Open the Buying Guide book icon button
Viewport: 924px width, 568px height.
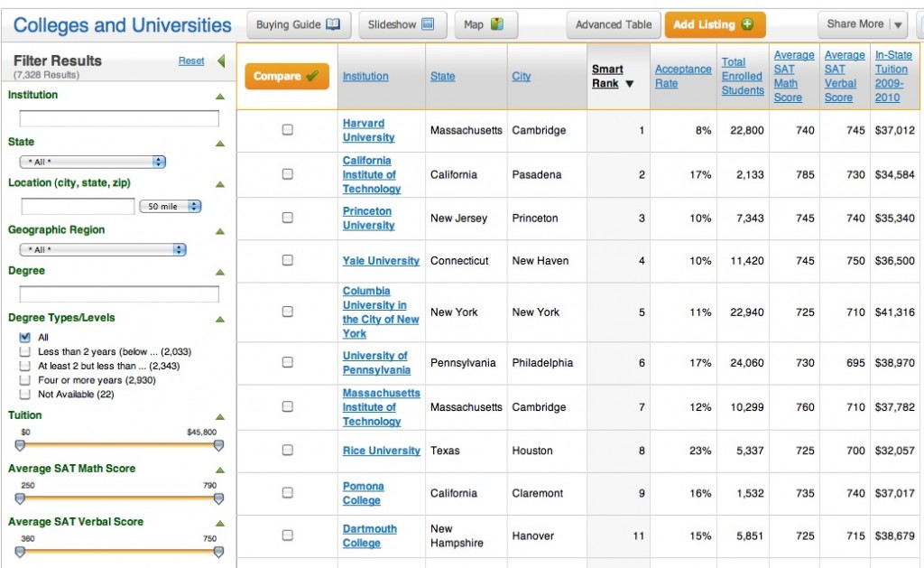click(298, 24)
